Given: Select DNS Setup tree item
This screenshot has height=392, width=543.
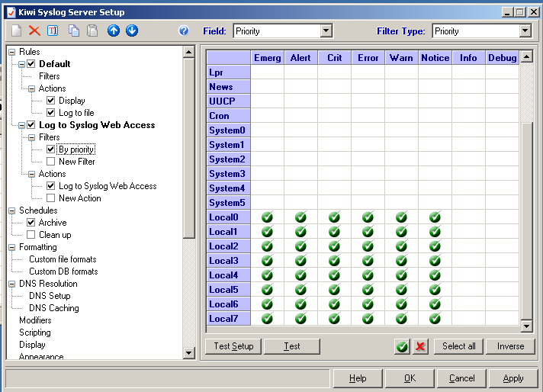Looking at the screenshot, I should [50, 296].
